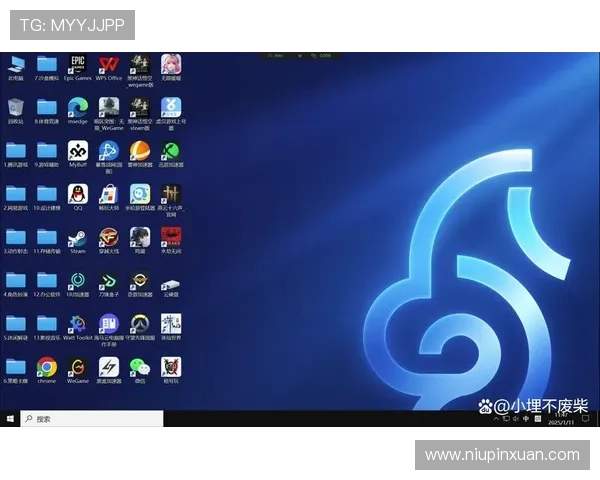The height and width of the screenshot is (480, 600).
Task: Open the UU加速器 accelerator shortcut
Action: coord(78,281)
